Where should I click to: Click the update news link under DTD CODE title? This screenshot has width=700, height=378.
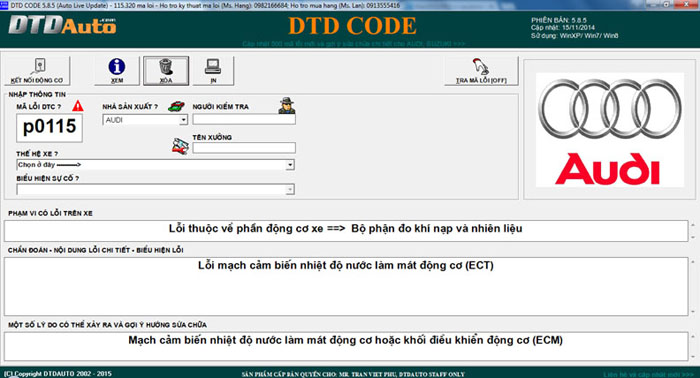354,44
